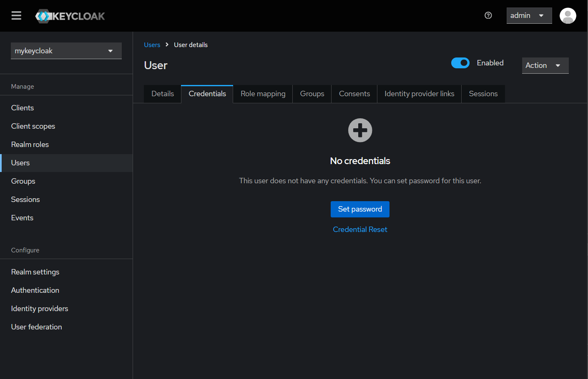Open the Role mapping tab

coord(262,94)
